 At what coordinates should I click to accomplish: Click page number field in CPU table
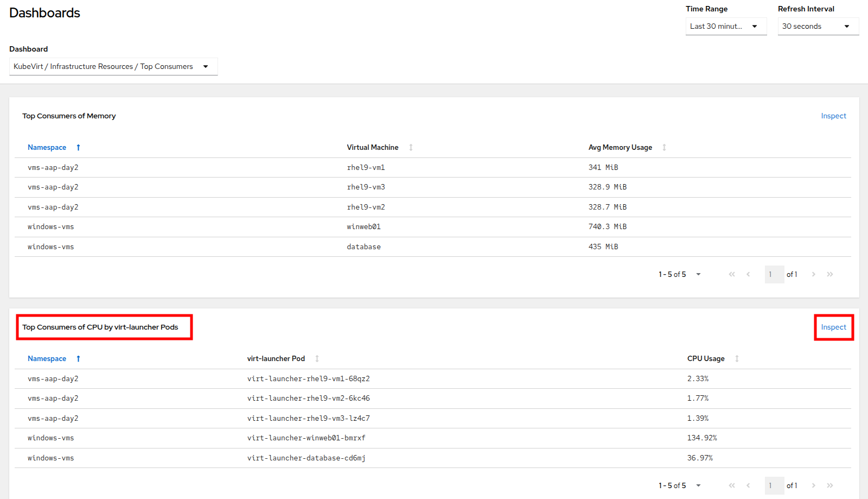pyautogui.click(x=774, y=486)
